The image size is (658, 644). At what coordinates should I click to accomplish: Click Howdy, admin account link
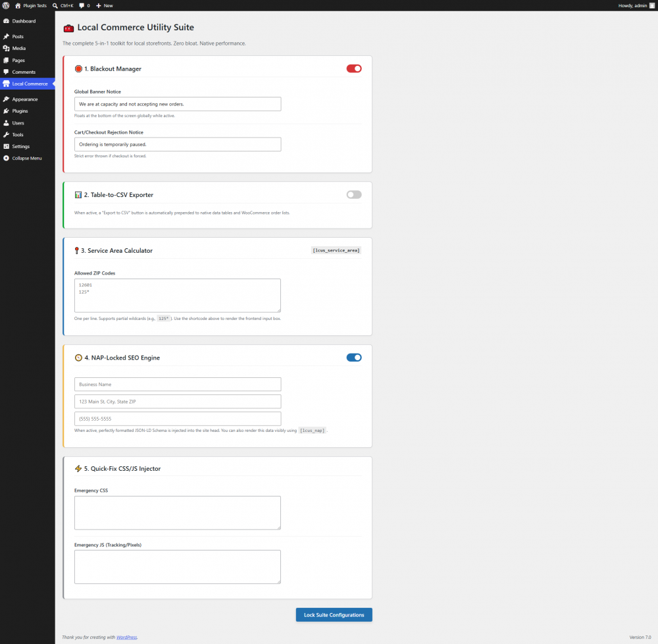[x=636, y=5]
